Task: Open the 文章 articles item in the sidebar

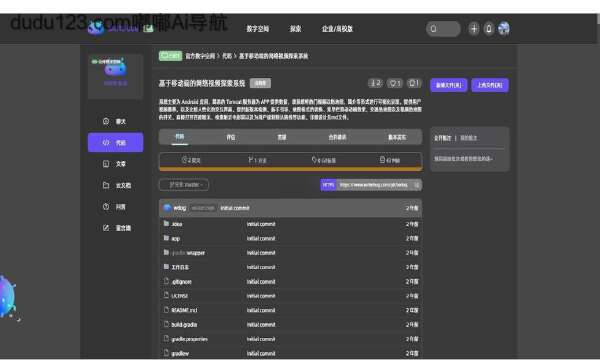Action: tap(115, 164)
